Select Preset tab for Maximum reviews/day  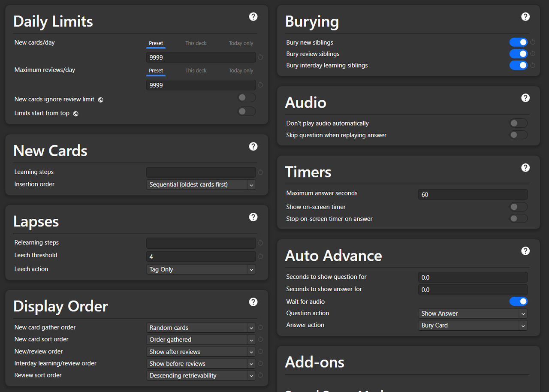[x=156, y=71]
